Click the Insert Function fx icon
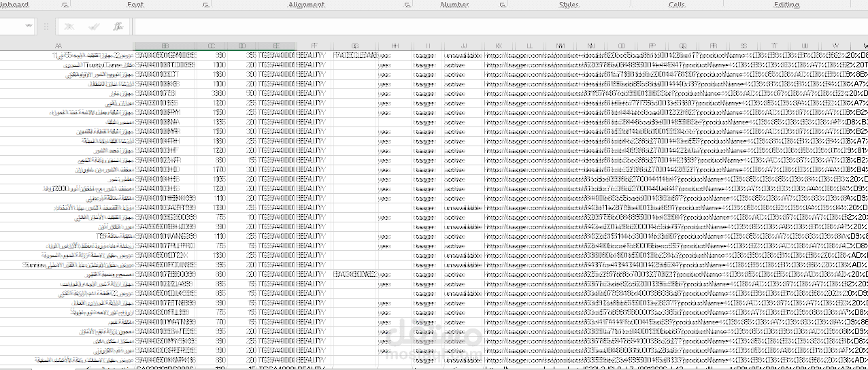Viewport: 868px width, 370px height. coord(118,27)
